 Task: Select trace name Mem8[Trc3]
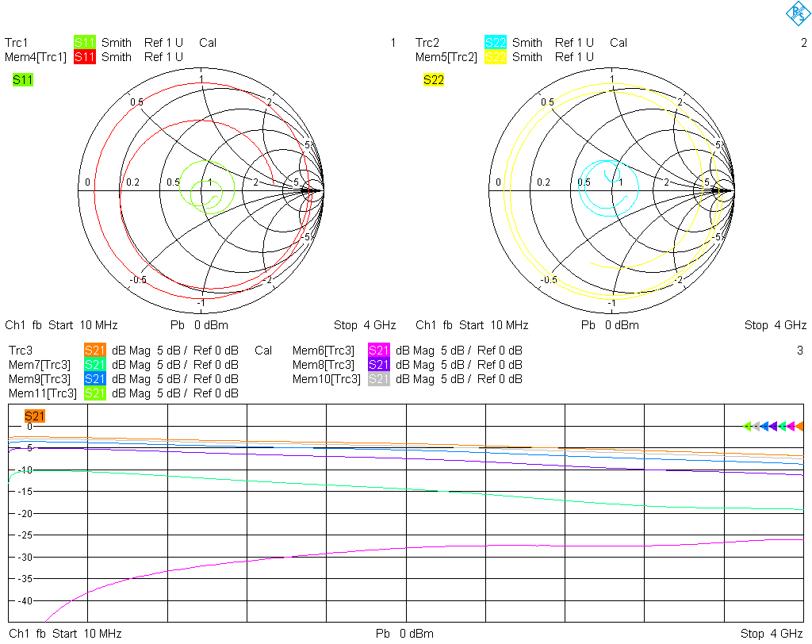[x=324, y=365]
